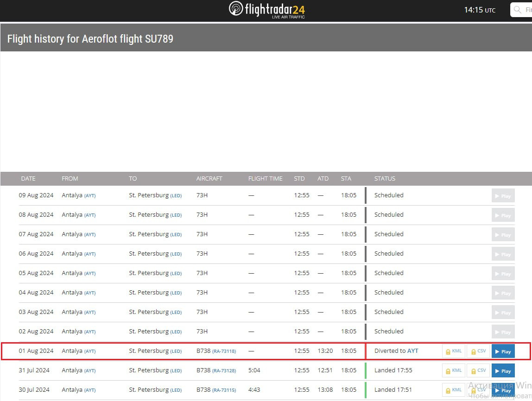Click 'Scheduled' status in 07 Aug 2024 row
The height and width of the screenshot is (401, 532).
click(389, 234)
